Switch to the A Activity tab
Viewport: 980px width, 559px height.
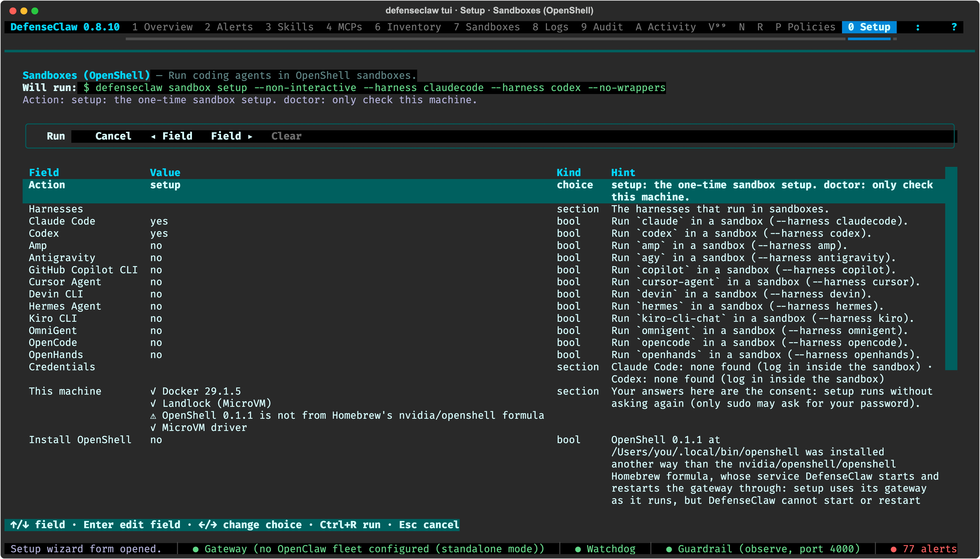coord(665,27)
